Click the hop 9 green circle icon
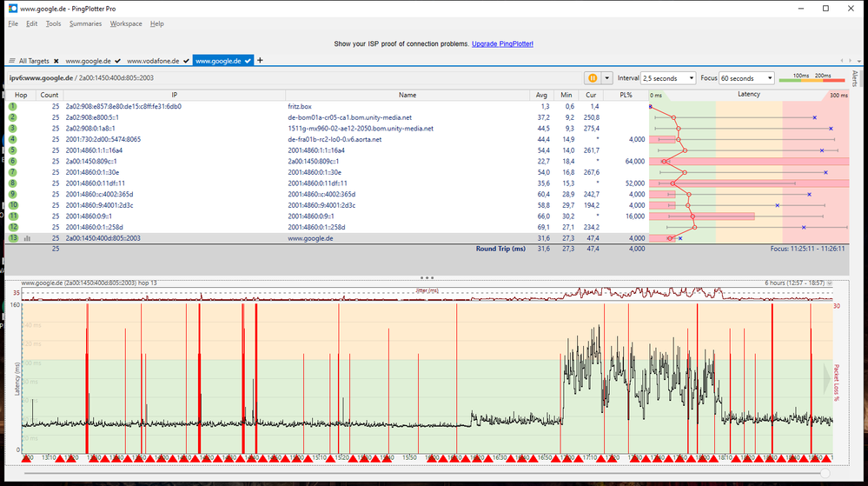The image size is (868, 486). tap(13, 194)
